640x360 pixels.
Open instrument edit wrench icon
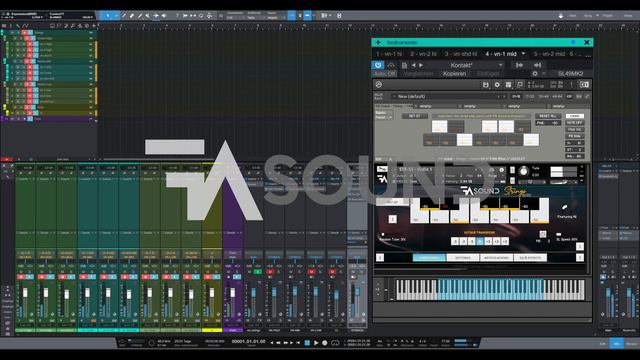(382, 169)
